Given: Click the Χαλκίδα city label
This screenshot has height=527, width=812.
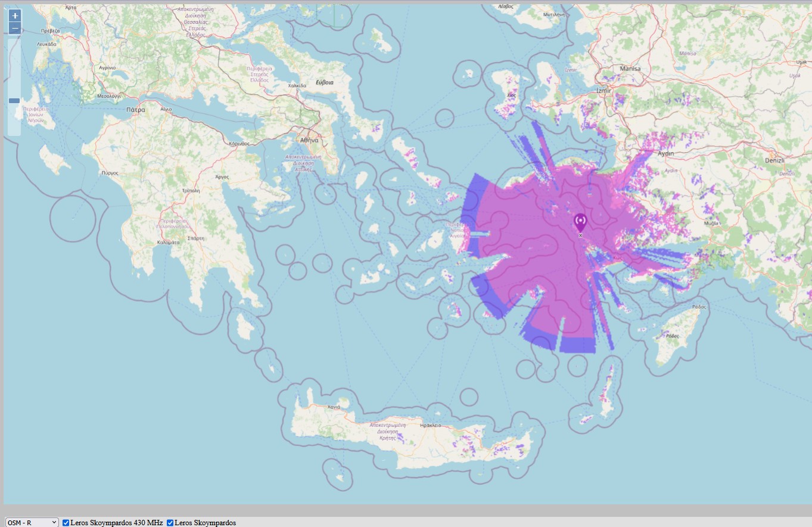Looking at the screenshot, I should coord(297,86).
